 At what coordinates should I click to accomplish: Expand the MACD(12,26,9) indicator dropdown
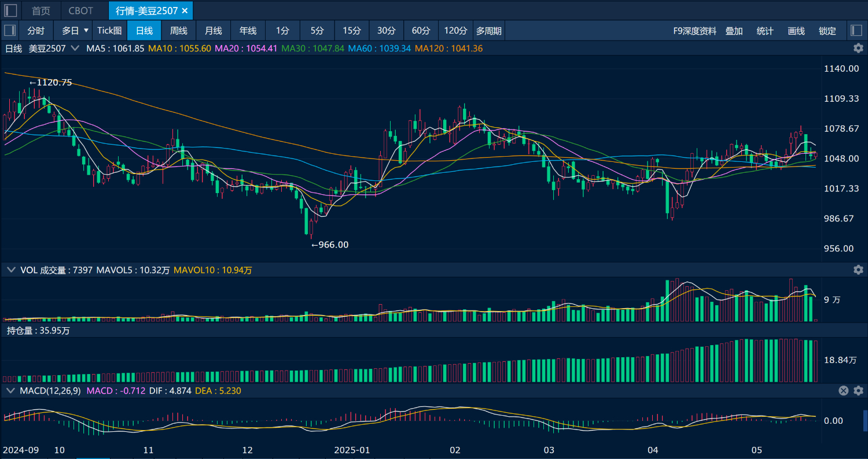(10, 391)
